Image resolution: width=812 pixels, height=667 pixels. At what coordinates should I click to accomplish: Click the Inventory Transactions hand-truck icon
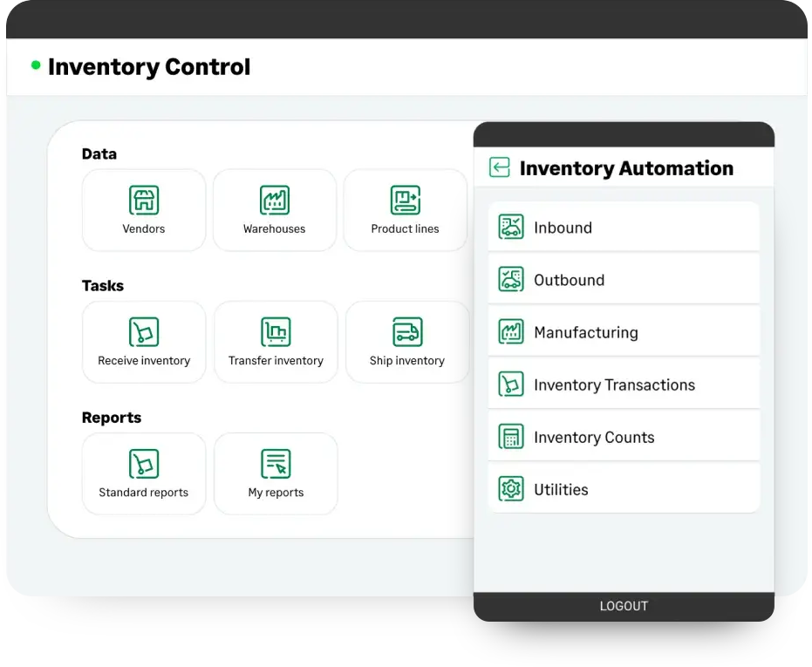[511, 385]
